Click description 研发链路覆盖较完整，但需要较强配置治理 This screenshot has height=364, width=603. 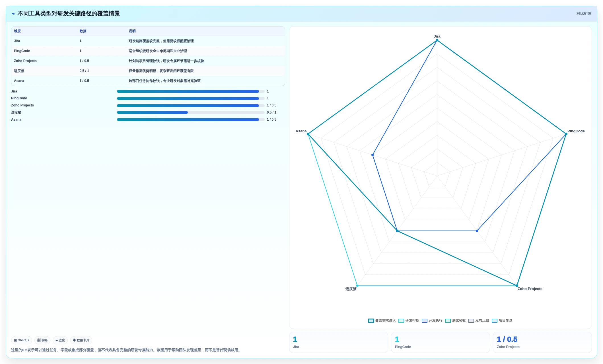161,41
